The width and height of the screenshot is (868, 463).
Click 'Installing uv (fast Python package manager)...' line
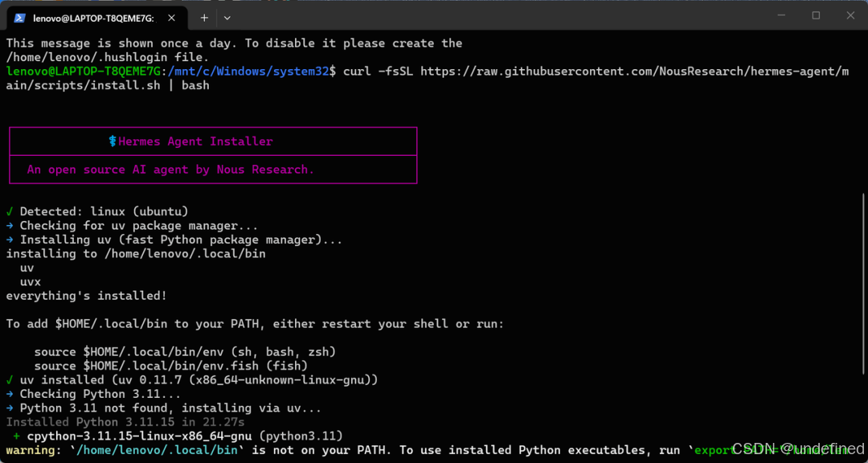click(x=174, y=240)
